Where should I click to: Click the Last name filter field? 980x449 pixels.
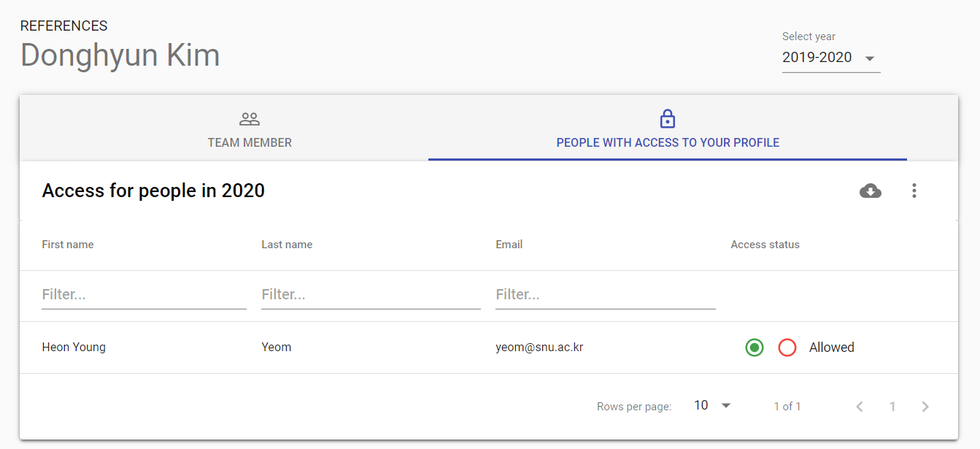371,295
